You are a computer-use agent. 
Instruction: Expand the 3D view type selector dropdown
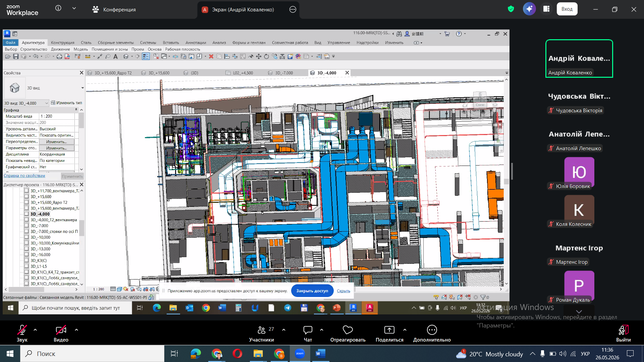[83, 88]
